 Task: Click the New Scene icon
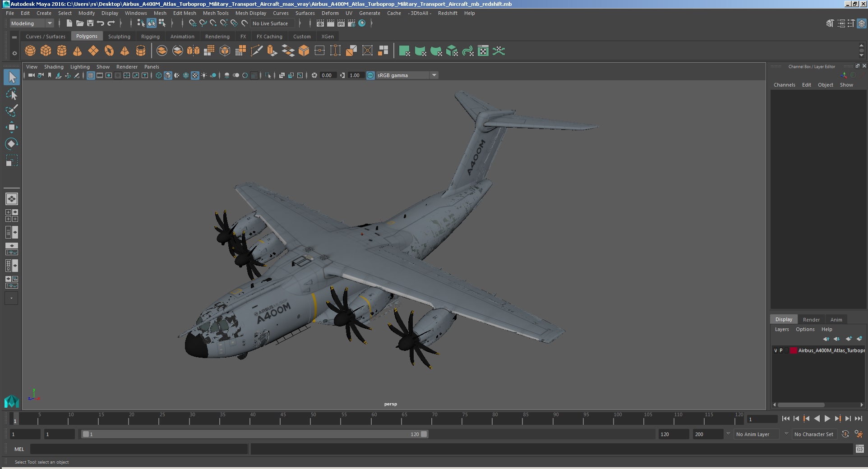coord(69,23)
